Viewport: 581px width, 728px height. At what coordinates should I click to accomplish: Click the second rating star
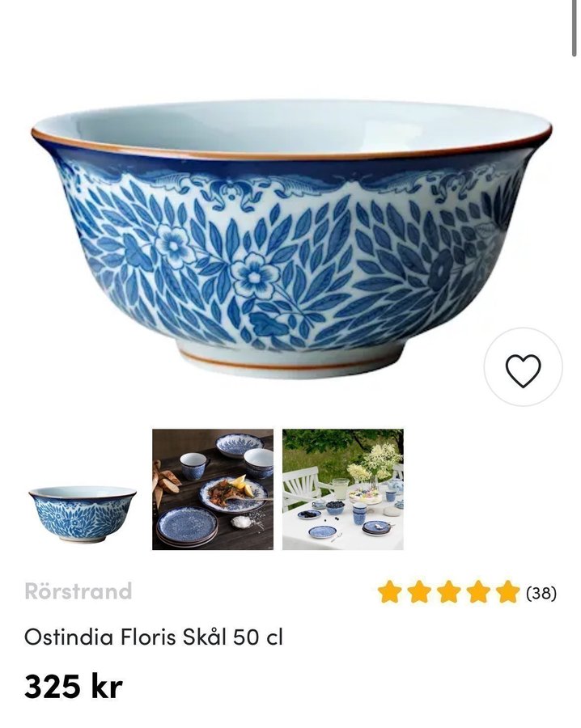[419, 592]
